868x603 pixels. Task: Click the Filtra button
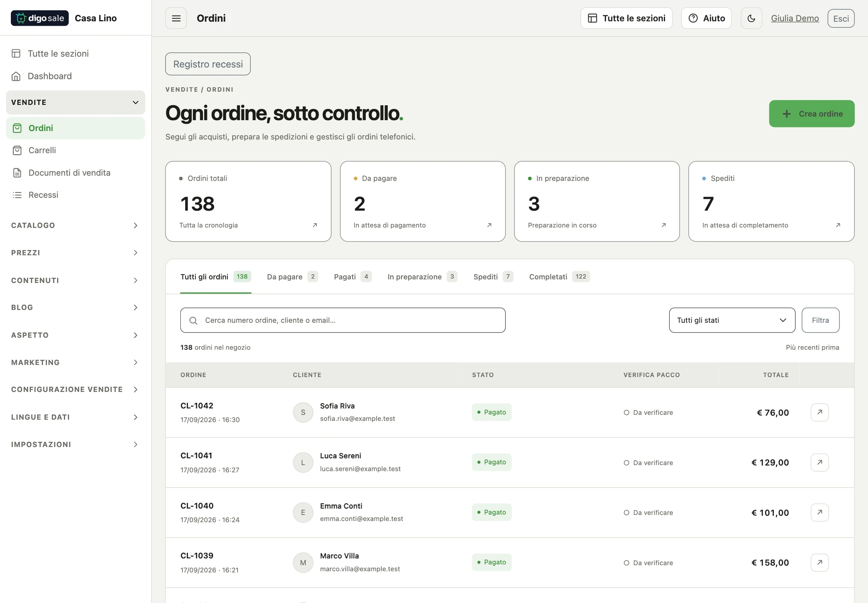820,320
